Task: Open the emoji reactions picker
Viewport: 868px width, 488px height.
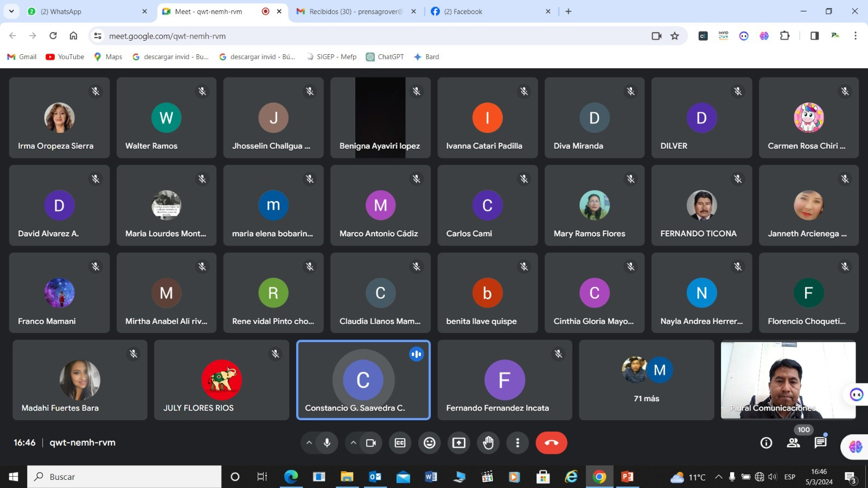Action: click(x=429, y=443)
